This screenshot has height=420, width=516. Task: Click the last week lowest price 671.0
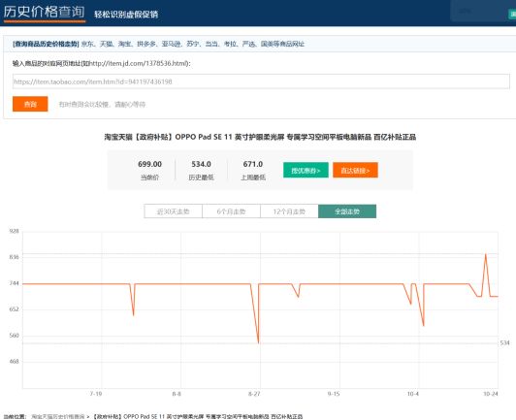click(253, 164)
